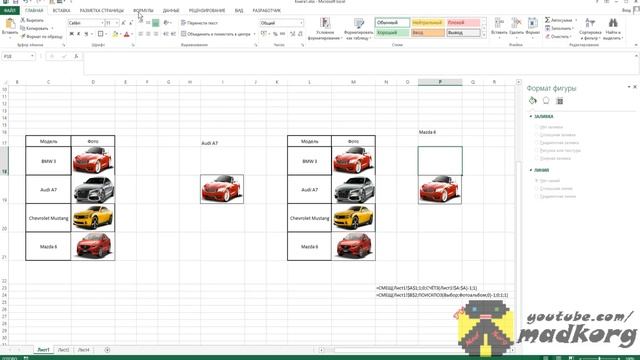
Task: Click the Delete cells (Удалить) icon
Action: [x=516, y=23]
